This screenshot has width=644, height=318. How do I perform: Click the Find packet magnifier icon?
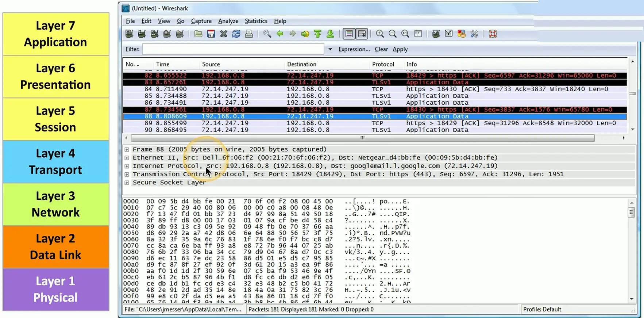point(267,34)
